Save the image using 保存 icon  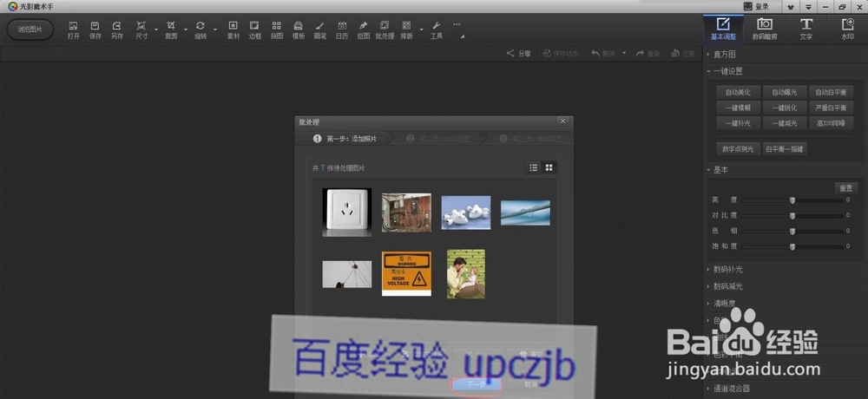click(95, 29)
